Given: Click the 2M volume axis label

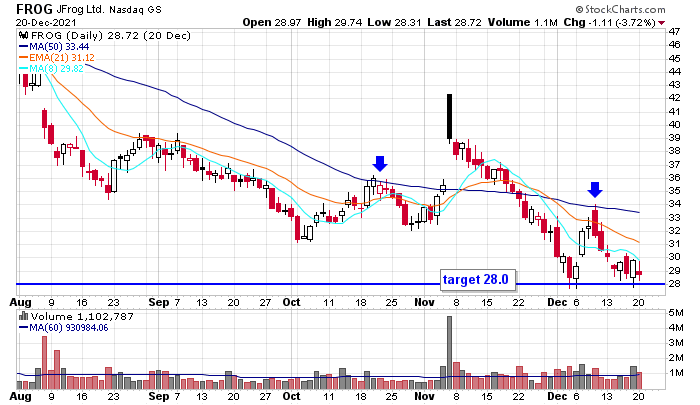Looking at the screenshot, I should click(x=676, y=358).
